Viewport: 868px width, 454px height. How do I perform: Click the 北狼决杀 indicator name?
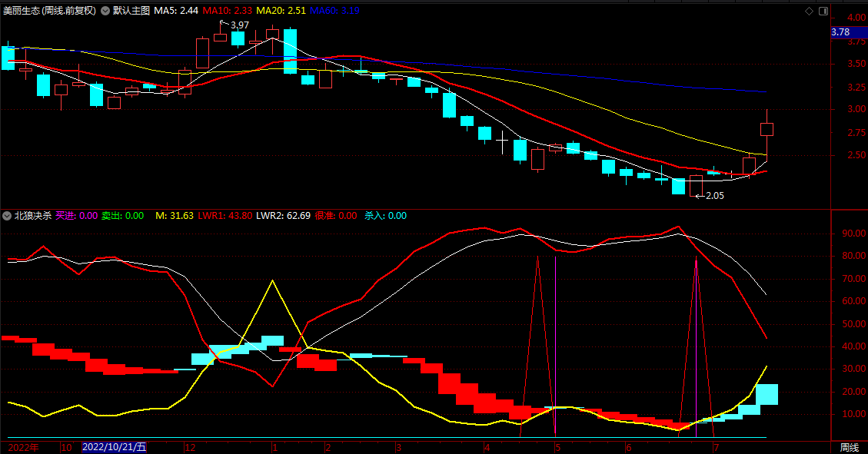[x=32, y=216]
